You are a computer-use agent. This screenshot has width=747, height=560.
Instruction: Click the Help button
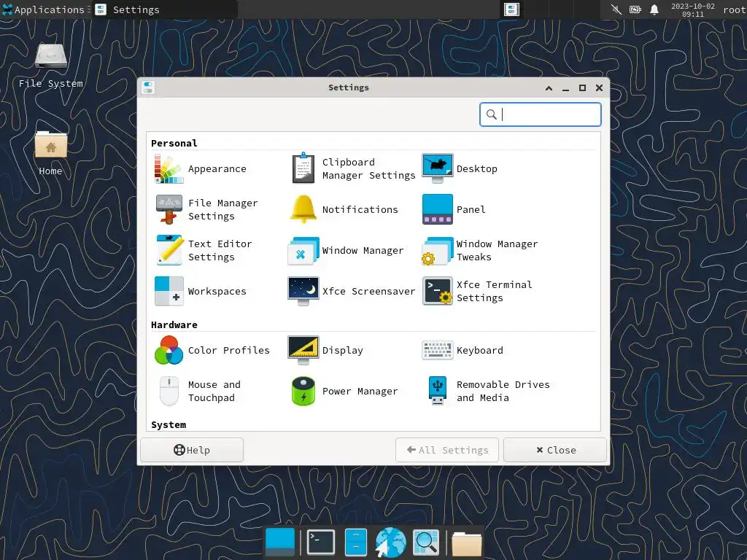(192, 450)
